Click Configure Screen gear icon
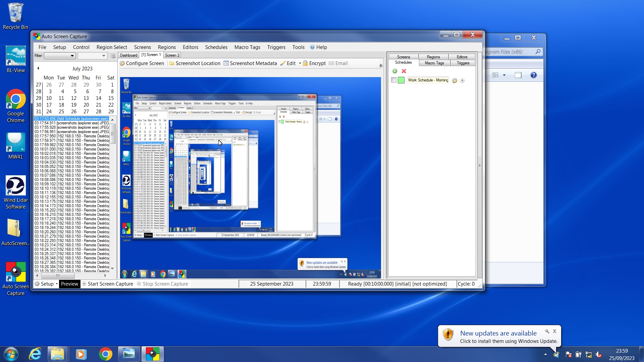Image resolution: width=644 pixels, height=362 pixels. (122, 63)
